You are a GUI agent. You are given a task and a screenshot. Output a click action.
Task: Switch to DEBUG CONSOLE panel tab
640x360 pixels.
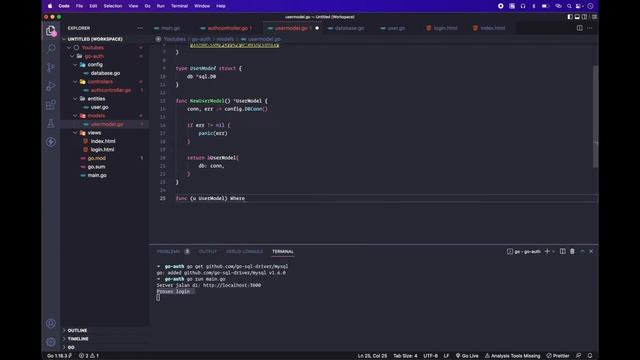click(x=244, y=251)
